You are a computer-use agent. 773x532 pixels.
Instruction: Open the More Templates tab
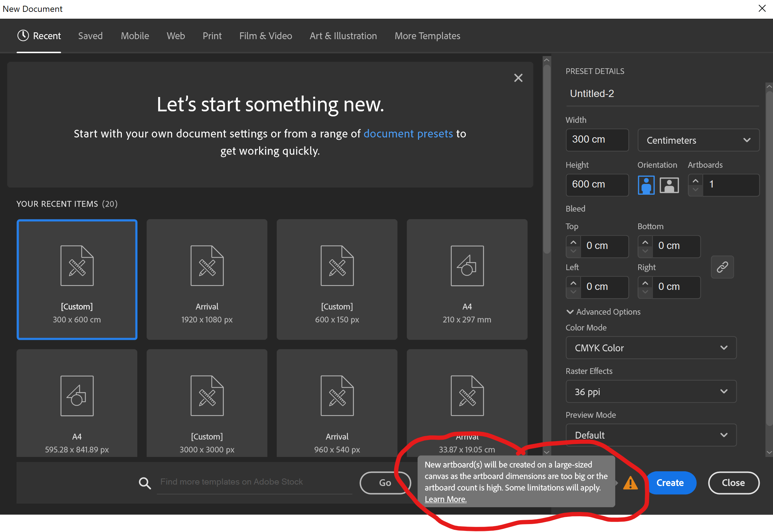(x=427, y=36)
